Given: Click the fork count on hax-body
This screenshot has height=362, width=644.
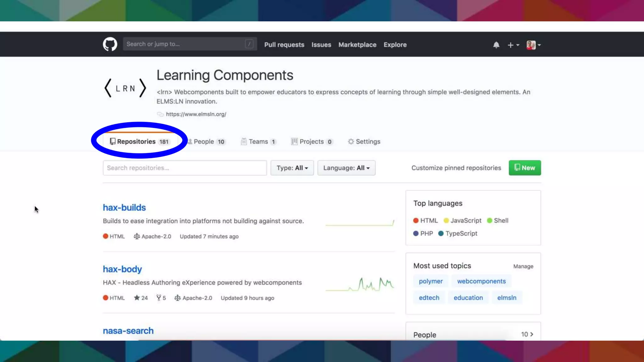Looking at the screenshot, I should click(161, 298).
